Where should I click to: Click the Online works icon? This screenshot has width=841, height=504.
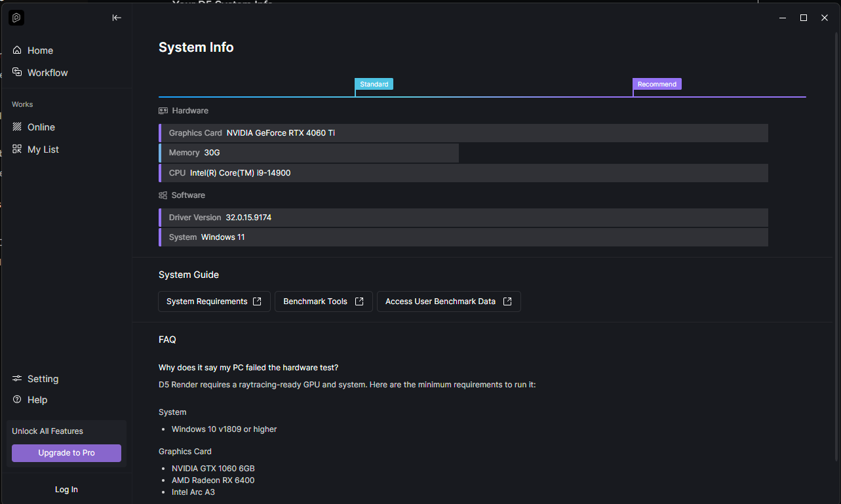pyautogui.click(x=17, y=127)
